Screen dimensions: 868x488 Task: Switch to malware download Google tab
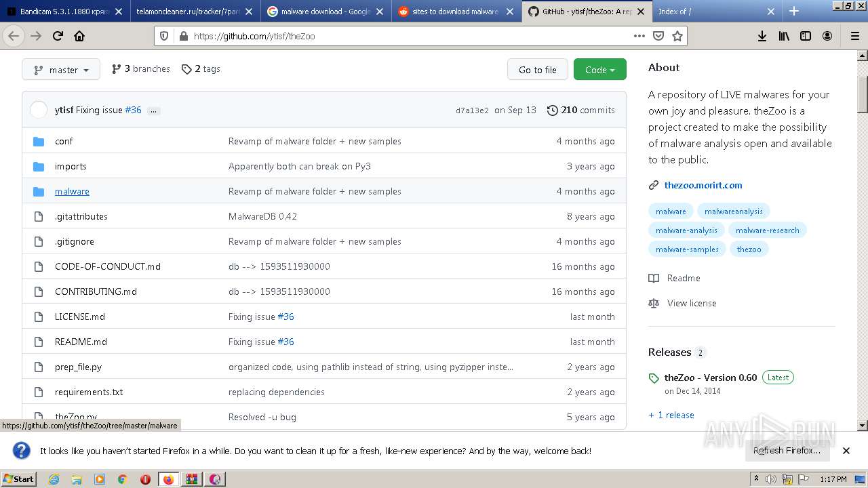(x=325, y=12)
